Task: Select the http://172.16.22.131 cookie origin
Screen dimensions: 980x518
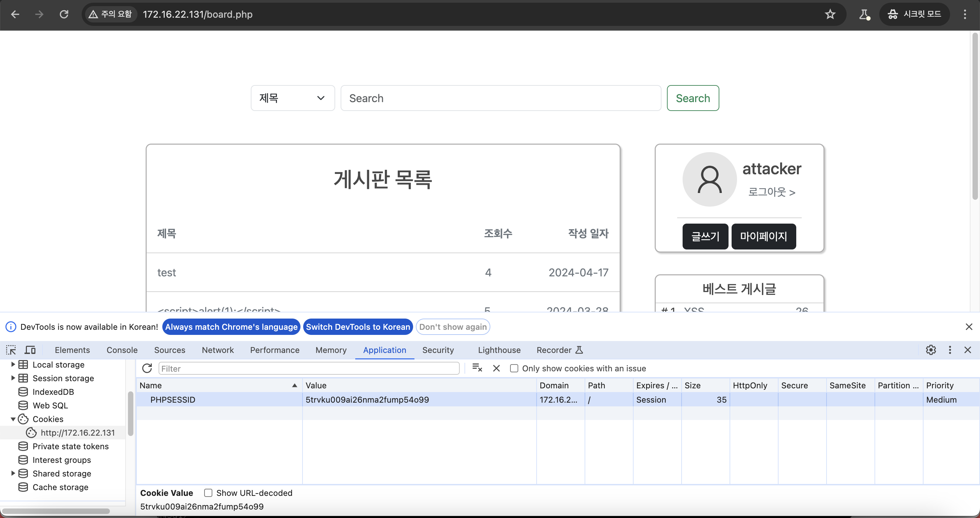Action: 78,432
